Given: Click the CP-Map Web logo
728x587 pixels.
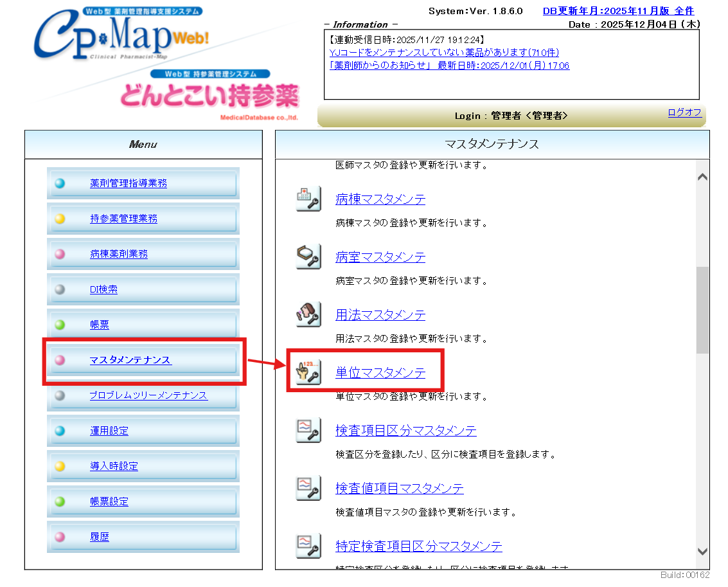Looking at the screenshot, I should click(x=122, y=39).
